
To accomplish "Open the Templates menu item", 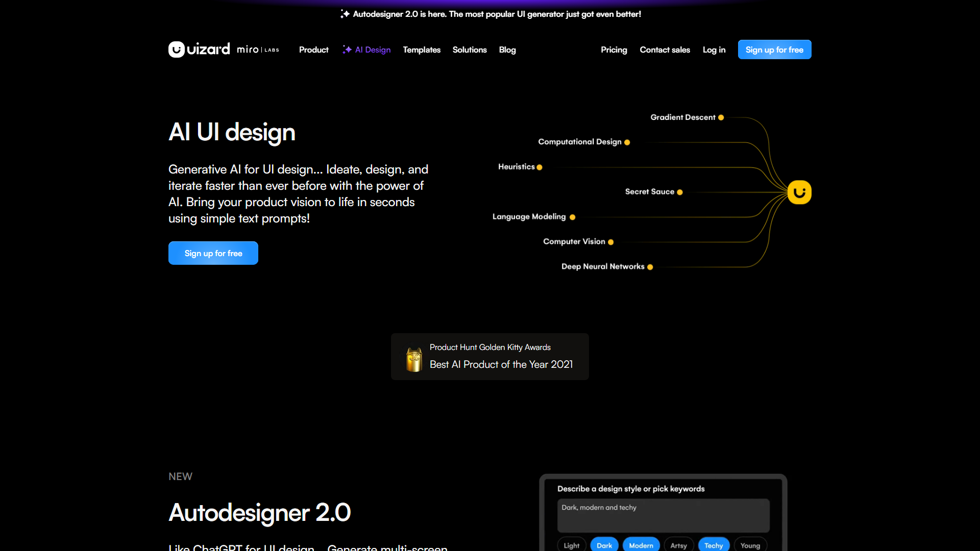I will [x=422, y=49].
